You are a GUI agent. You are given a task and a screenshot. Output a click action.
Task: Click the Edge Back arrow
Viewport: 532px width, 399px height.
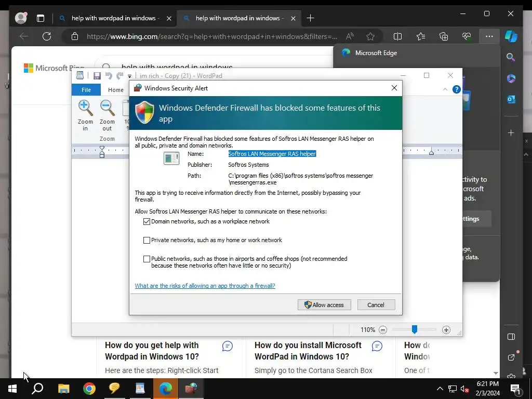point(24,36)
